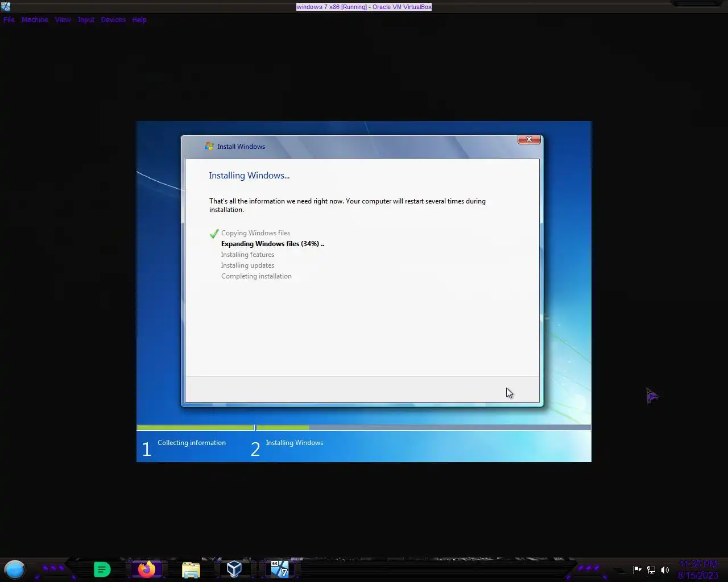Image resolution: width=728 pixels, height=582 pixels.
Task: Open the Machine menu
Action: [35, 20]
